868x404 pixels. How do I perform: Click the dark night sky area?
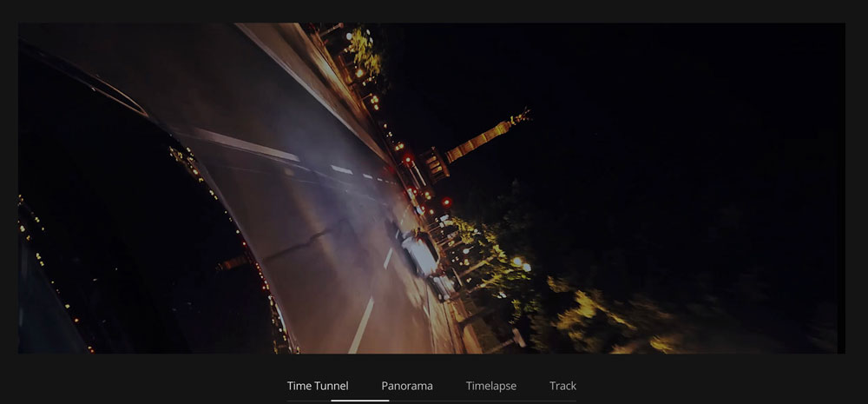tap(694, 104)
